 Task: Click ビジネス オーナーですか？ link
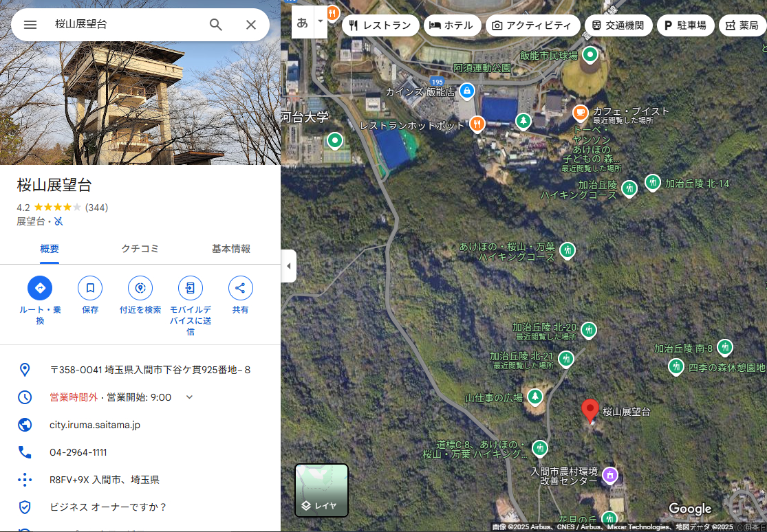108,507
